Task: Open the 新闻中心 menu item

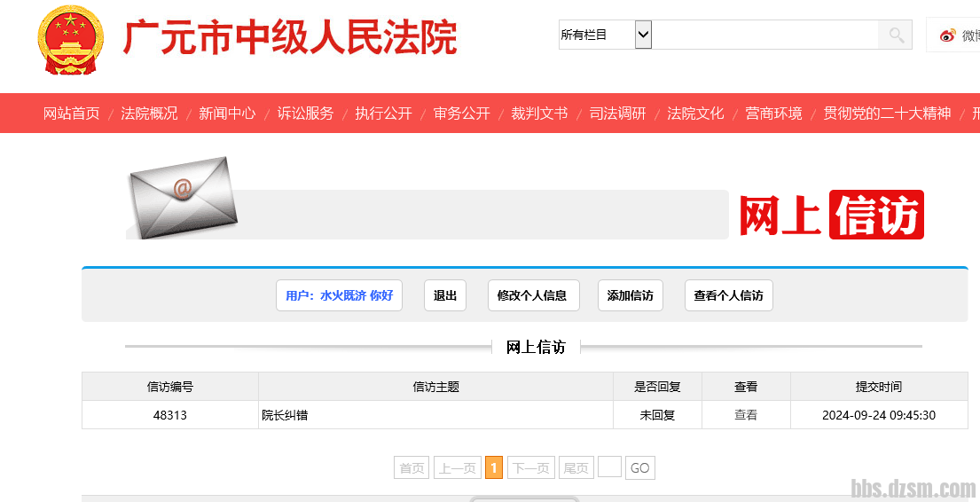Action: click(227, 114)
